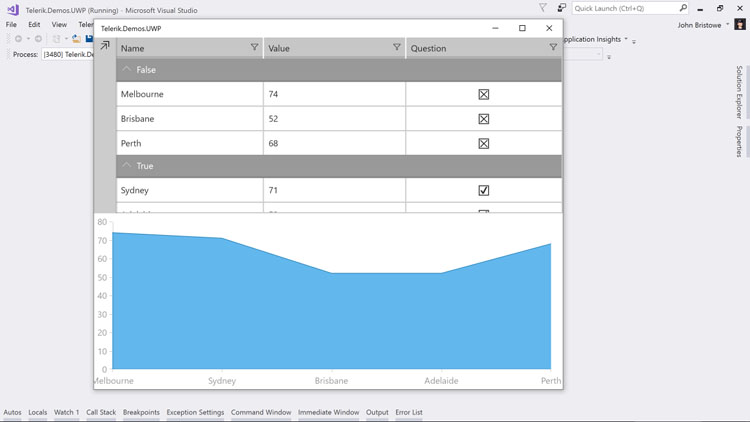Open the File menu
Screen dimensions: 750x422
tap(11, 25)
